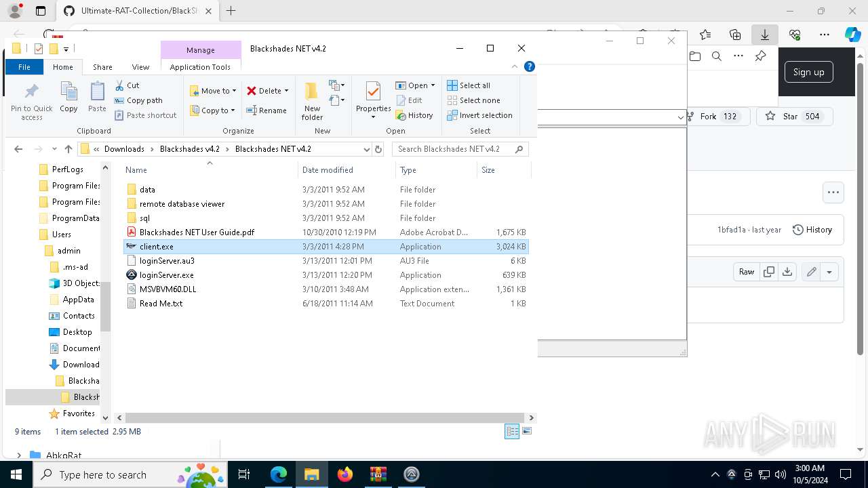Click the ribbon History command
Screen dimensions: 868x488
tap(414, 115)
